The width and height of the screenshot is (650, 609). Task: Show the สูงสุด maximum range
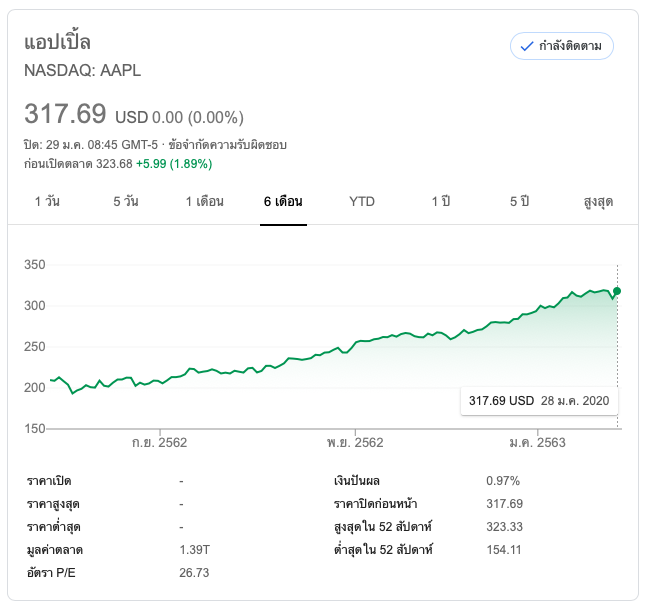coord(598,201)
